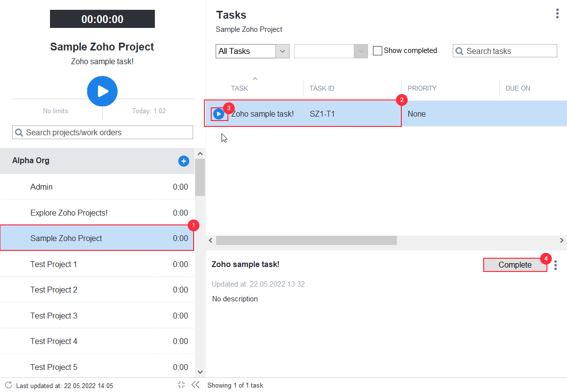Viewport: 567px width, 392px height.
Task: Click the search tasks magnifier icon
Action: pyautogui.click(x=459, y=51)
